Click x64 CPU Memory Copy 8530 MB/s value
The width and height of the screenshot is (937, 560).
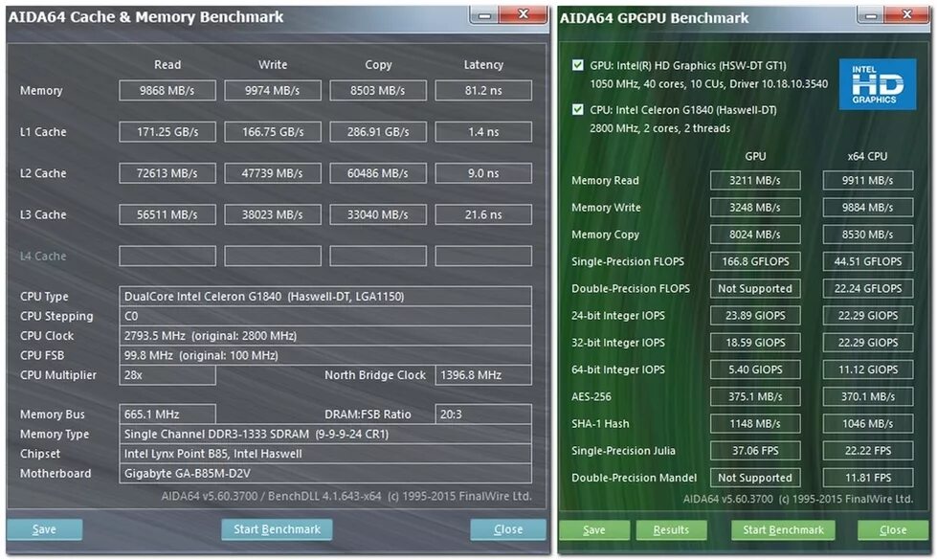[868, 235]
